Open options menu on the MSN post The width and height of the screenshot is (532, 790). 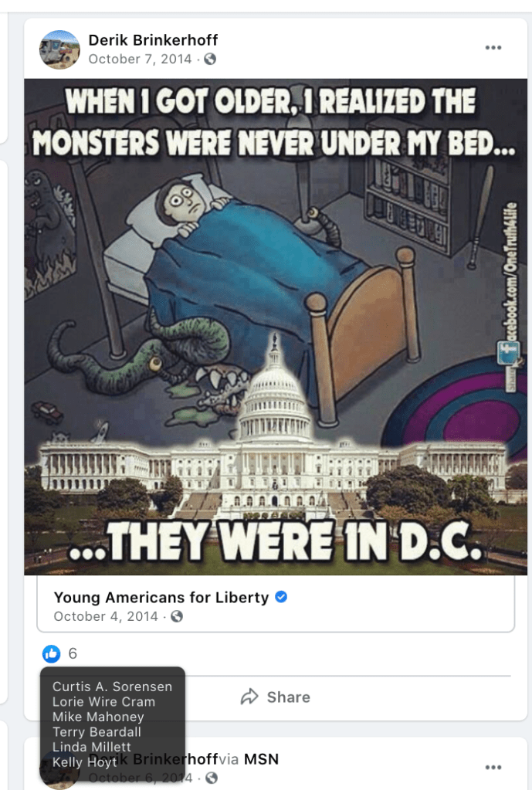click(493, 767)
